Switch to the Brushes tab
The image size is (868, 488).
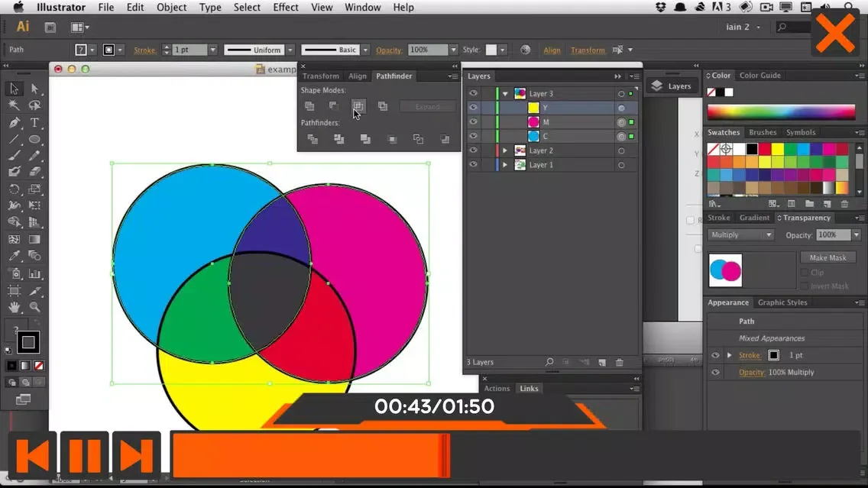click(x=763, y=132)
